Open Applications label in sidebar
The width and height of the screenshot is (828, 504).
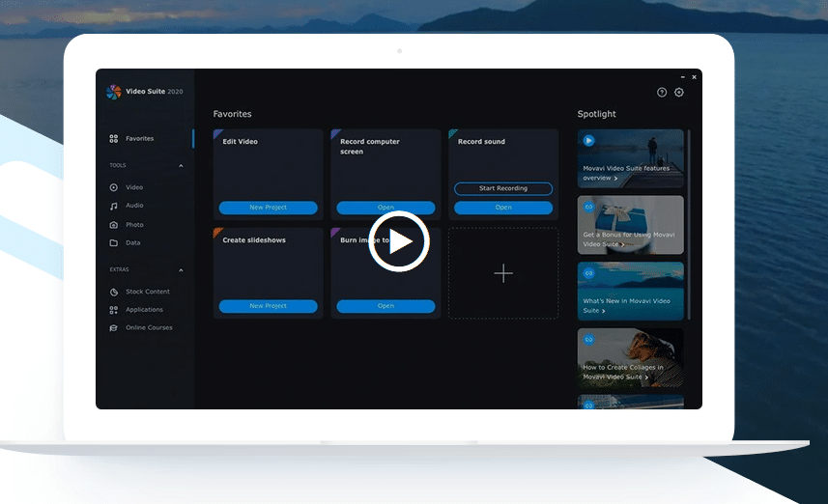tap(144, 310)
